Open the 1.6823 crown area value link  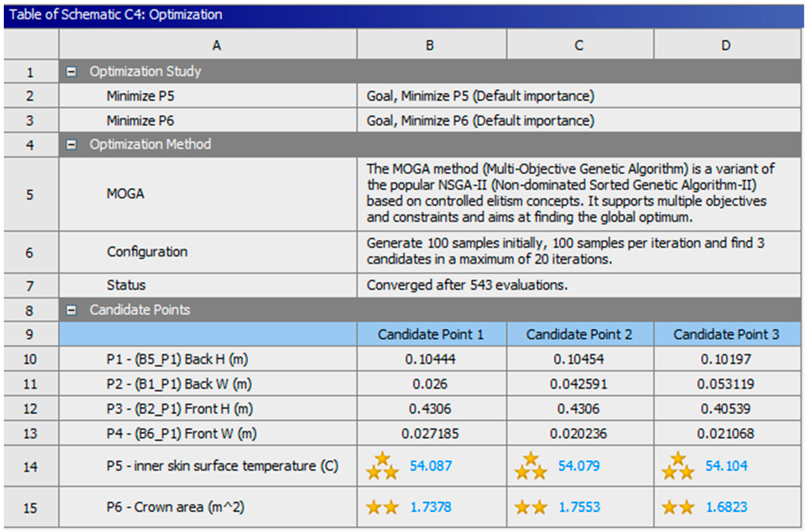coord(726,507)
